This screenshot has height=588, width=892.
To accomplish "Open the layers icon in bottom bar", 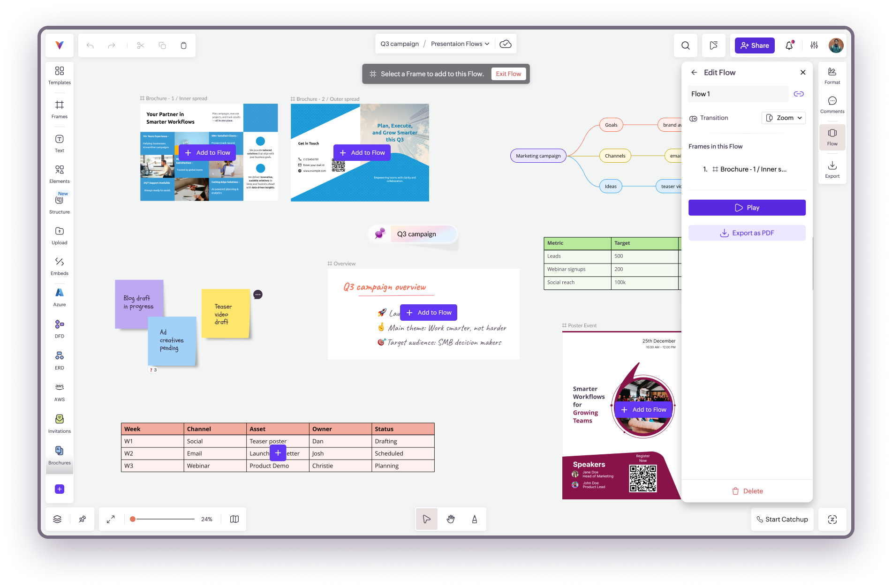I will point(57,519).
